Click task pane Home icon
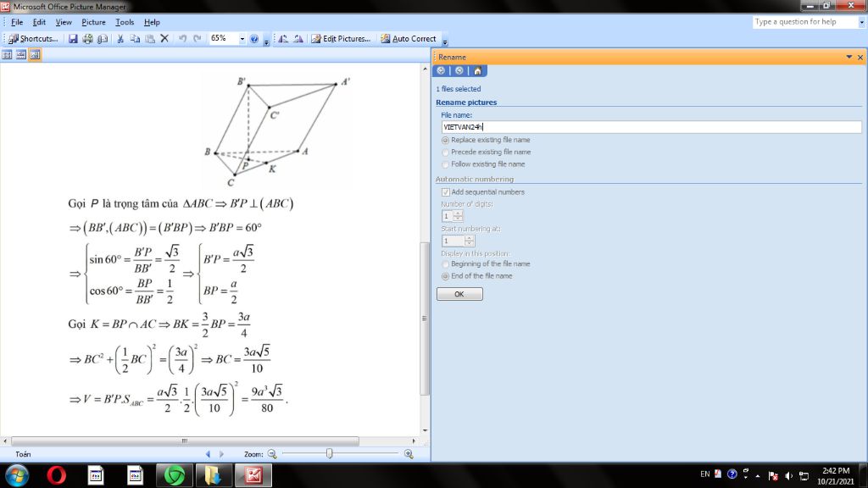 pyautogui.click(x=478, y=71)
